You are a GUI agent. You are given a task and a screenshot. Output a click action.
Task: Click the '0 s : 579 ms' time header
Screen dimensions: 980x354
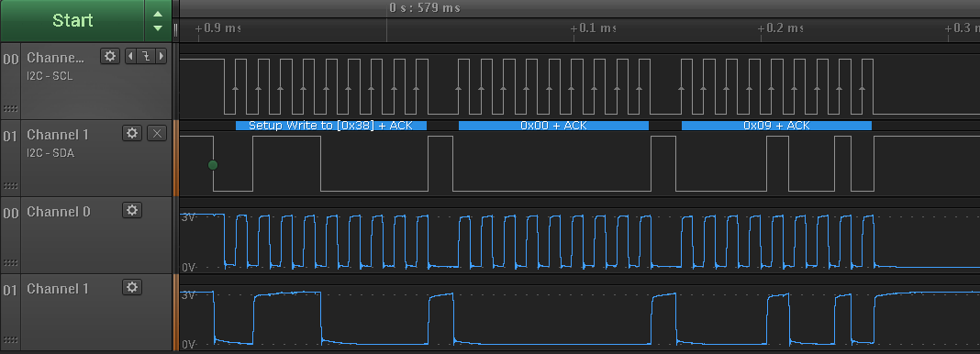pos(424,8)
